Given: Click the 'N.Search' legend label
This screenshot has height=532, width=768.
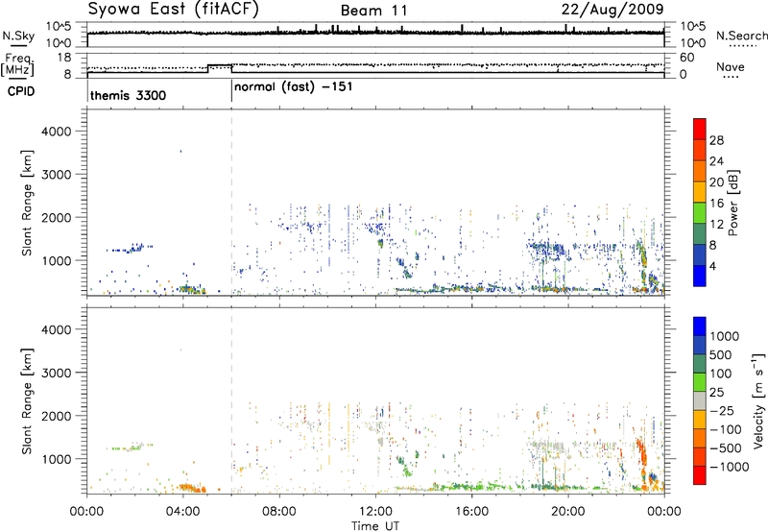Looking at the screenshot, I should click(741, 36).
